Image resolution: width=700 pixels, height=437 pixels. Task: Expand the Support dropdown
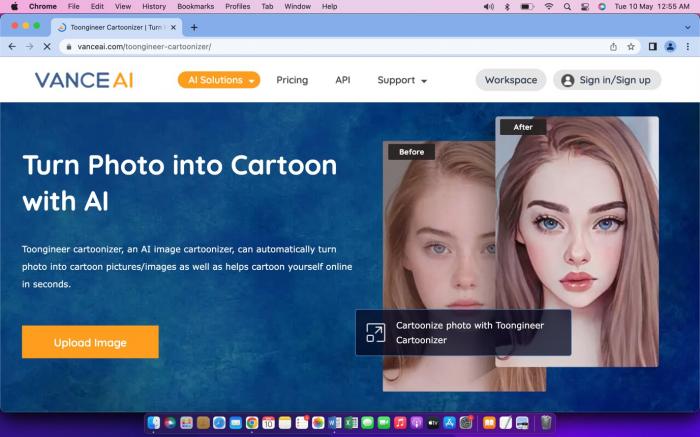point(402,80)
